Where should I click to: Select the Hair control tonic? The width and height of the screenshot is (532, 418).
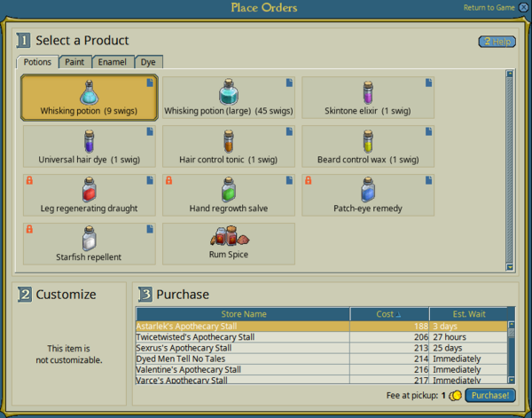(x=228, y=146)
